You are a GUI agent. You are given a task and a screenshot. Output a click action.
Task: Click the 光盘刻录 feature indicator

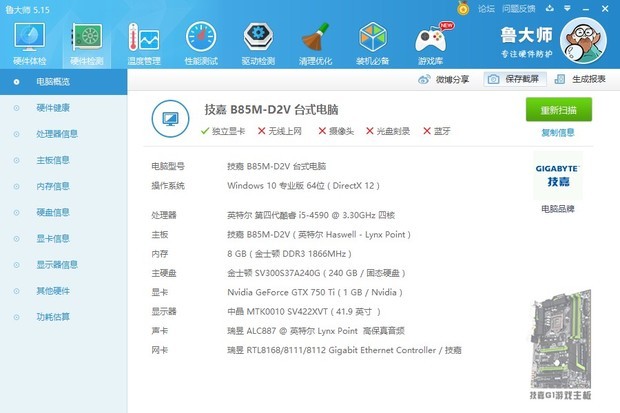coord(388,131)
